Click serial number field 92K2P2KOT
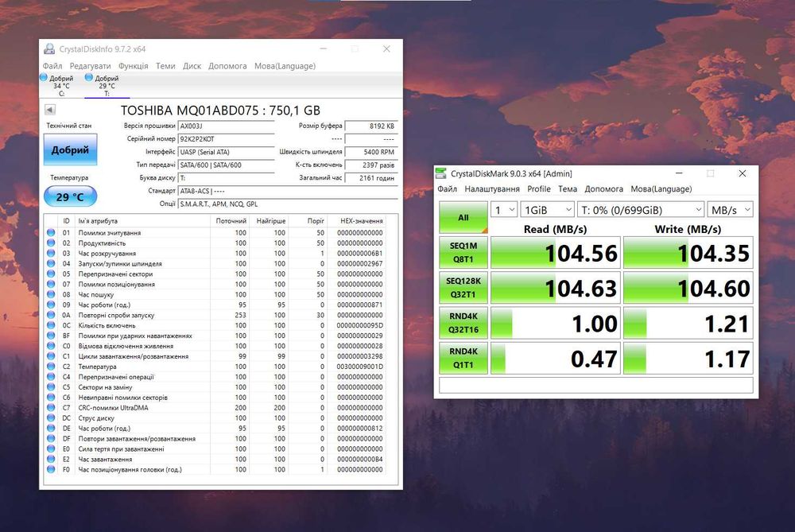The height and width of the screenshot is (532, 795). click(226, 139)
